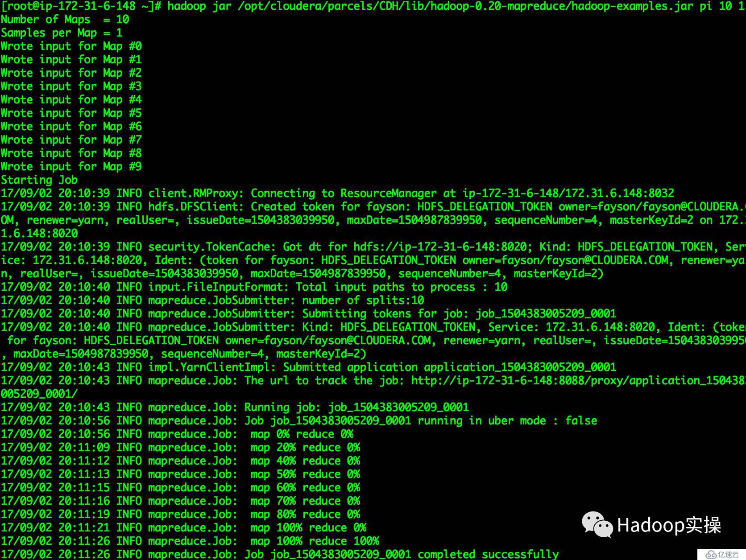746x560 pixels.
Task: Click the 'map 100% reduce 100%' line
Action: (x=191, y=541)
